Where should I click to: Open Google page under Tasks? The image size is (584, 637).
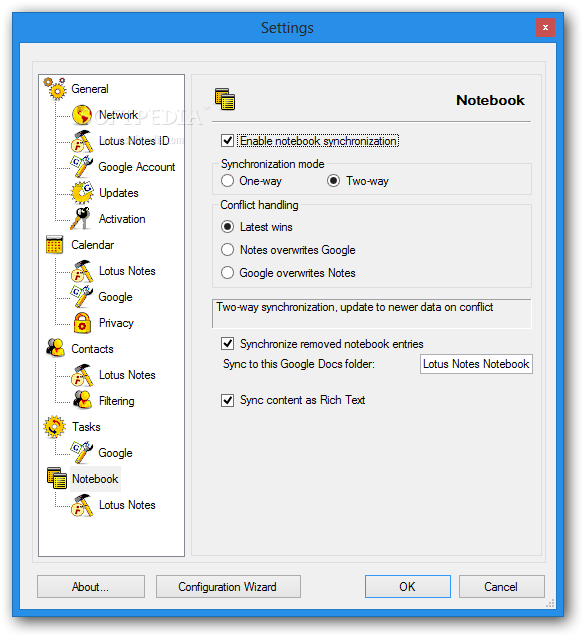point(115,453)
